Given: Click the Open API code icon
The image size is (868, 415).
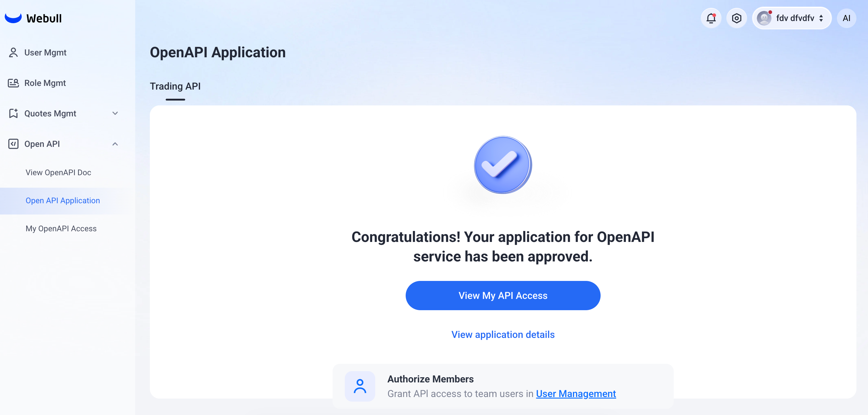Looking at the screenshot, I should click(13, 144).
